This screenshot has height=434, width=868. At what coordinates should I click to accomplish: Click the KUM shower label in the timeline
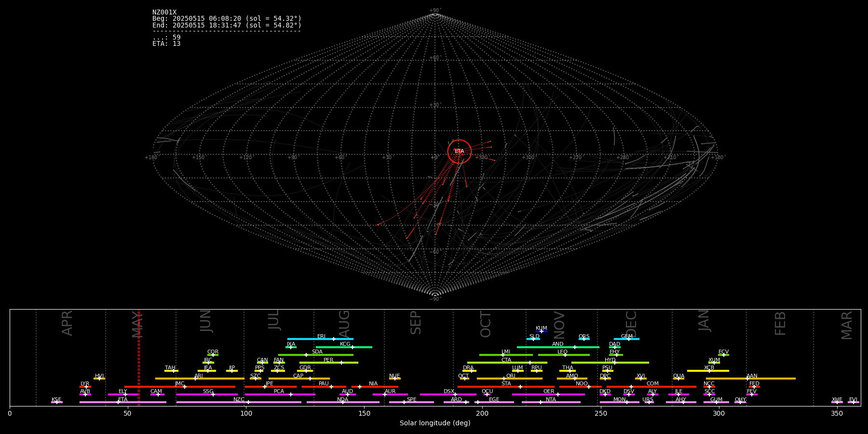542,328
